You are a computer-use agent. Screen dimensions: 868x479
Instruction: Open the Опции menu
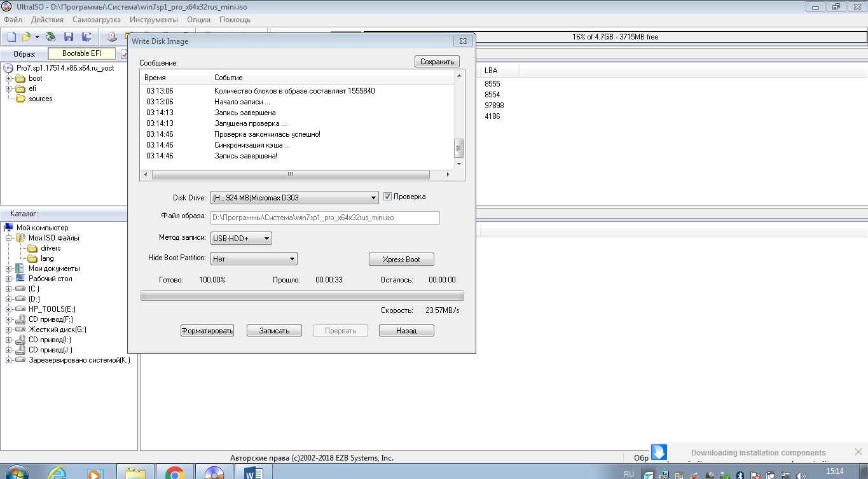click(x=199, y=20)
